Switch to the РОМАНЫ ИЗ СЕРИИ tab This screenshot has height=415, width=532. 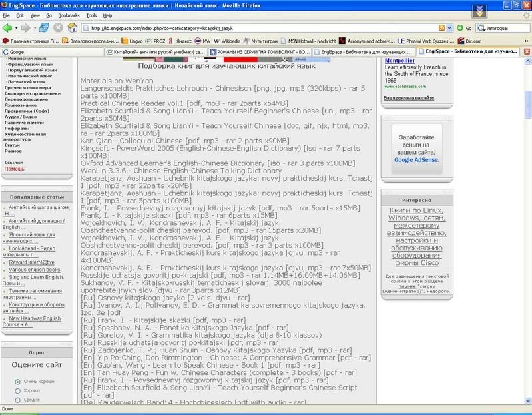[260, 52]
